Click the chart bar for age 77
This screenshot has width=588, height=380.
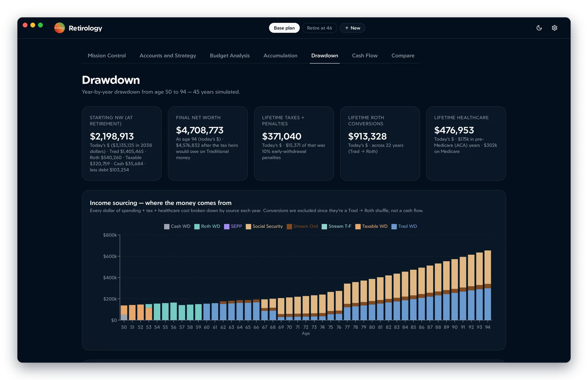tap(347, 302)
